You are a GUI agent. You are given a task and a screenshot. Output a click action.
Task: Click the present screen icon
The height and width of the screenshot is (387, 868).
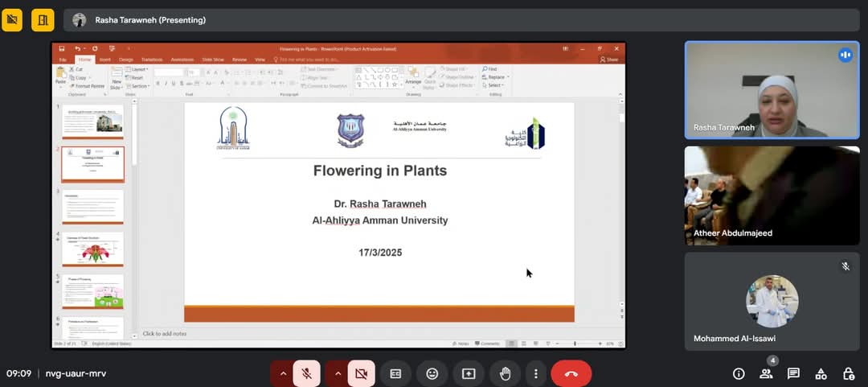point(469,373)
